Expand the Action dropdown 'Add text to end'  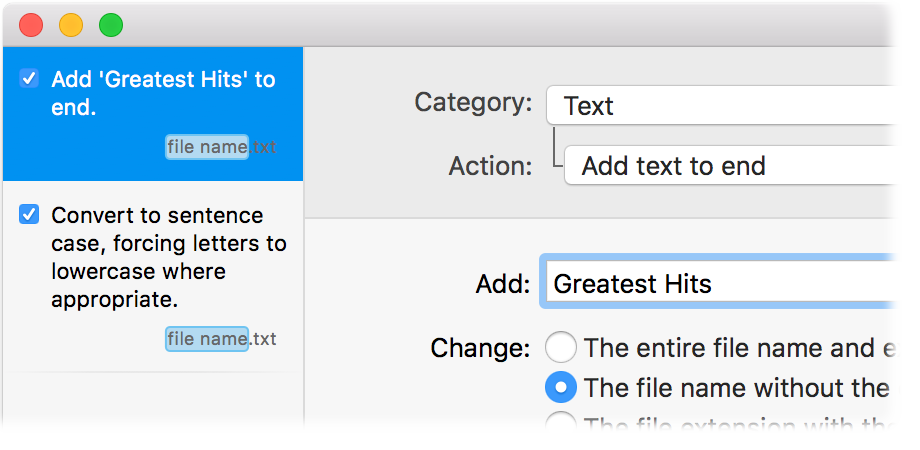tap(741, 166)
